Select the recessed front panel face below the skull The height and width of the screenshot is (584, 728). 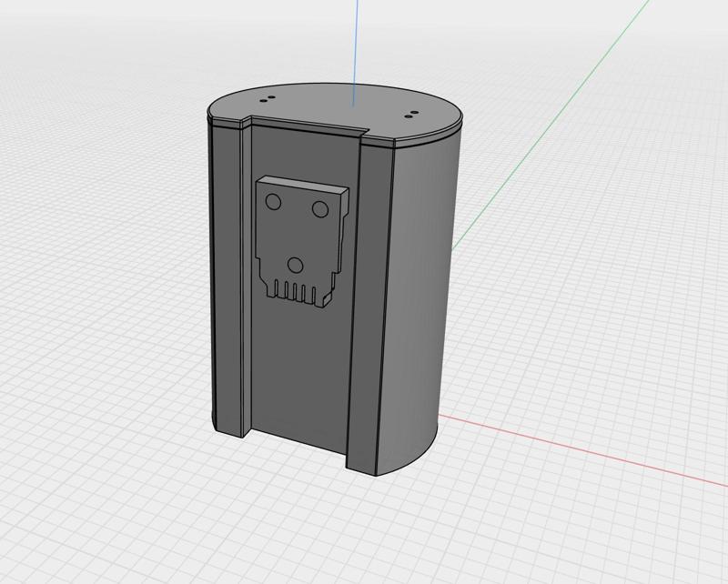click(x=299, y=371)
